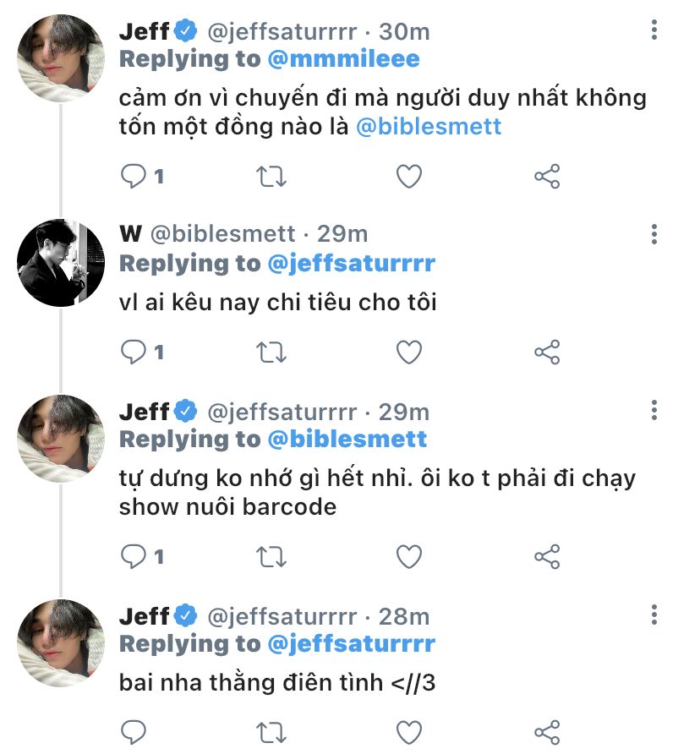The width and height of the screenshot is (700, 754).
Task: Open the @mmmileee profile link
Action: pos(343,59)
